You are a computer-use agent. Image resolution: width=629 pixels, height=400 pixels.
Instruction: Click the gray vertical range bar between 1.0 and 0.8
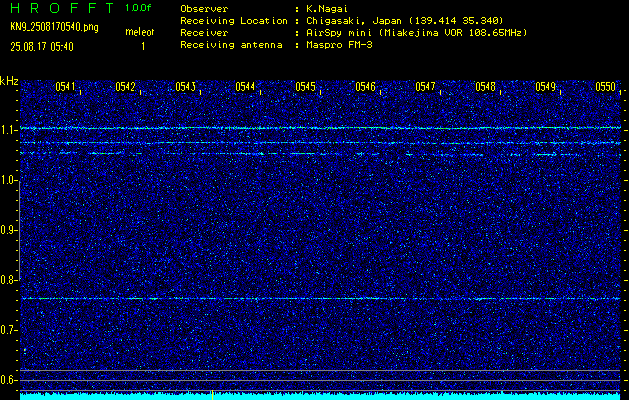[19, 230]
